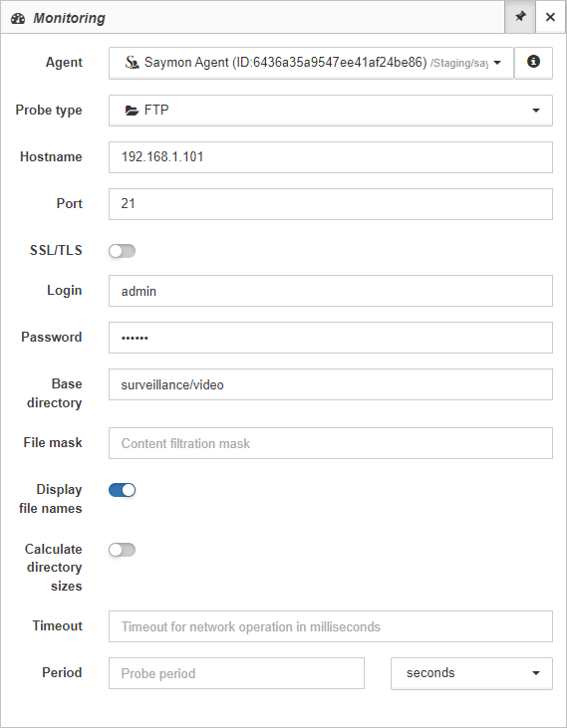Click the Hostname input field
Viewport: 567px width, 728px height.
tap(331, 157)
